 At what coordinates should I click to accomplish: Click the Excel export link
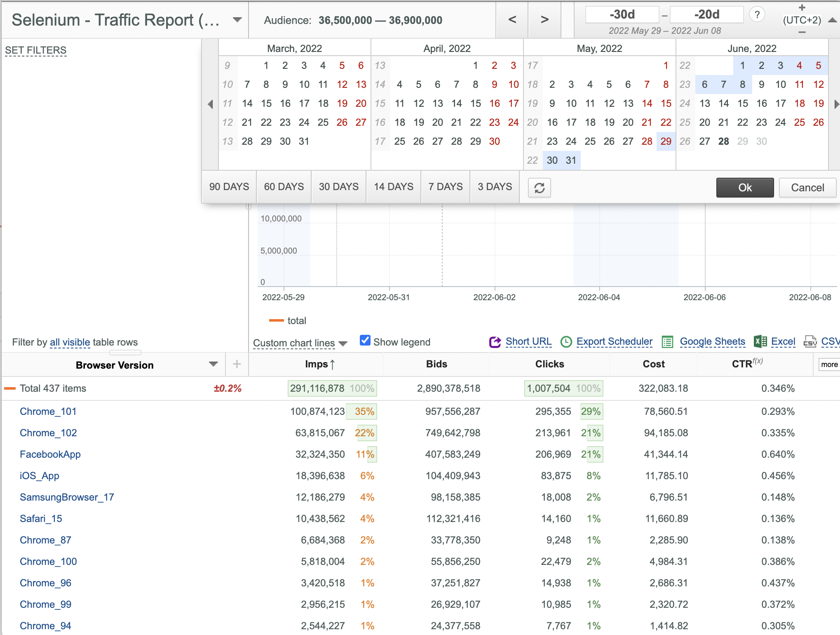783,341
